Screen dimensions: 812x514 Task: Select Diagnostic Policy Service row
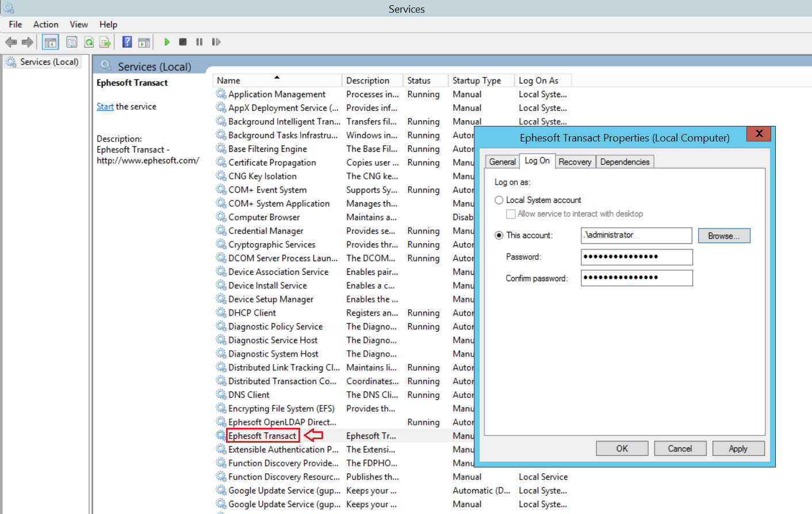click(x=275, y=326)
